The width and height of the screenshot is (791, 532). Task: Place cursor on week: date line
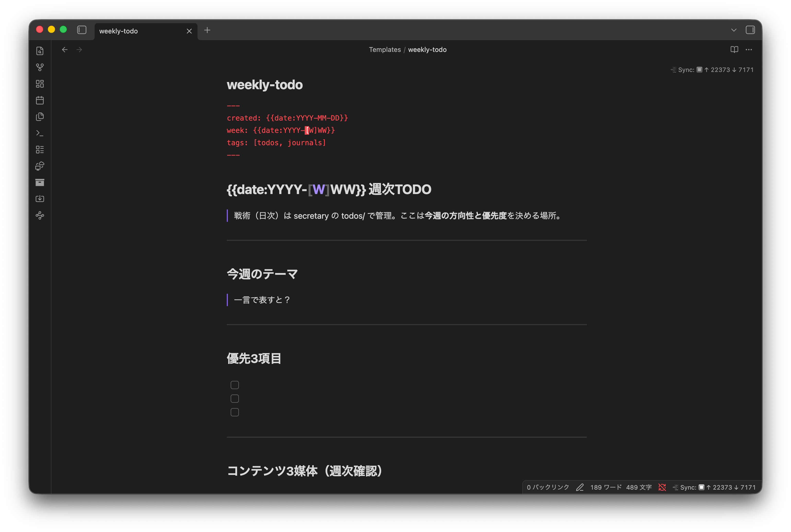(x=281, y=130)
